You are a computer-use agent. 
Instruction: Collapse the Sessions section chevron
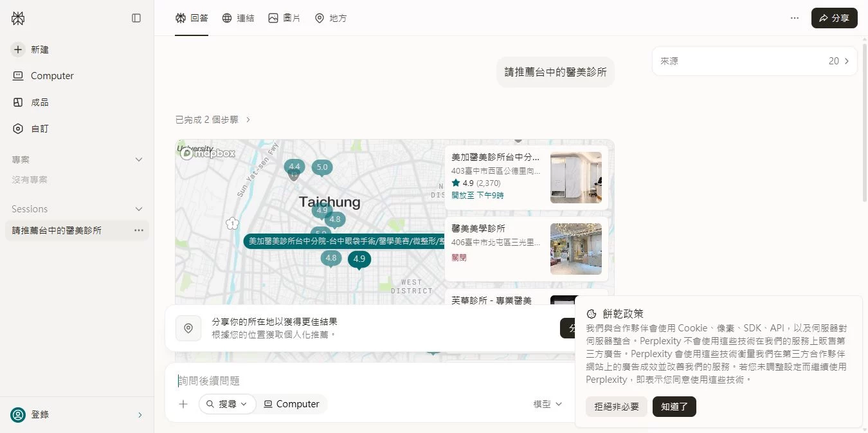(x=138, y=209)
